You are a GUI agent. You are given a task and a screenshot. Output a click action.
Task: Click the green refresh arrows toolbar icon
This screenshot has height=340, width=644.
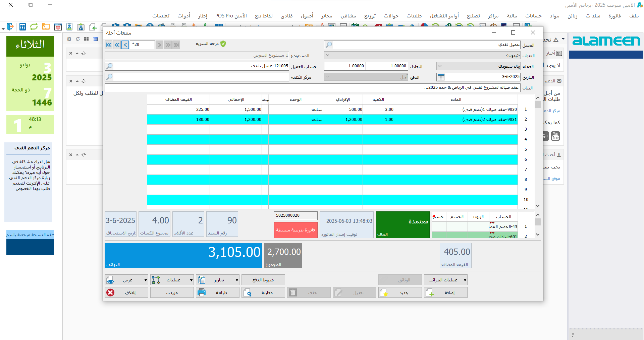pos(34,27)
